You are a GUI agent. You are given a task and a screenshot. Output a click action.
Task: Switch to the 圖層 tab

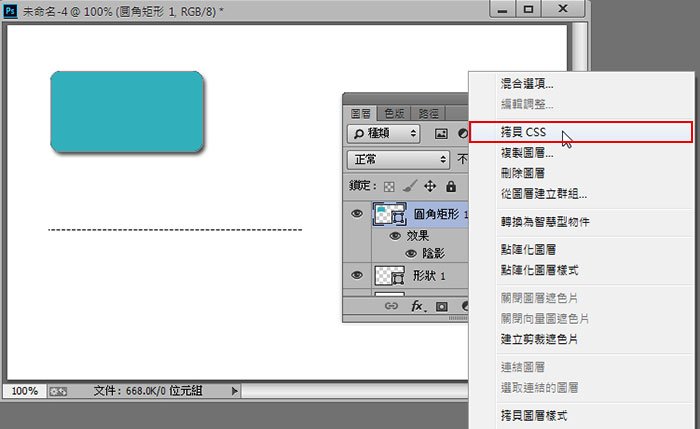[x=360, y=113]
